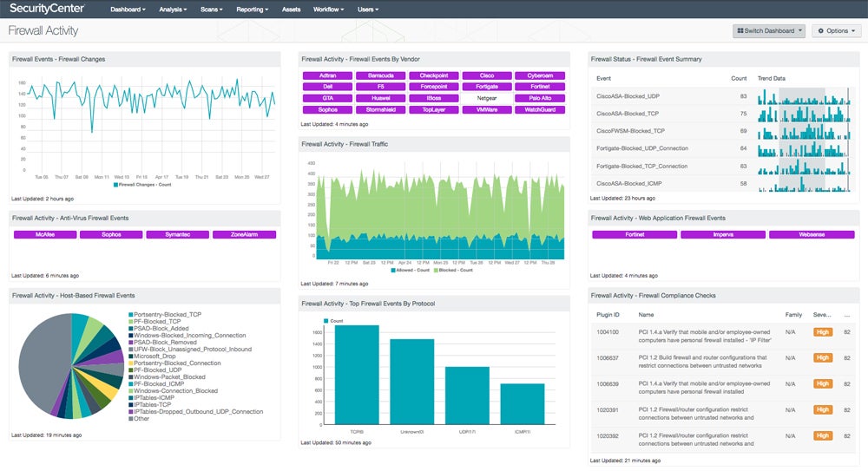Click the tallest bar in protocol chart
This screenshot has height=471, width=868.
coord(357,375)
